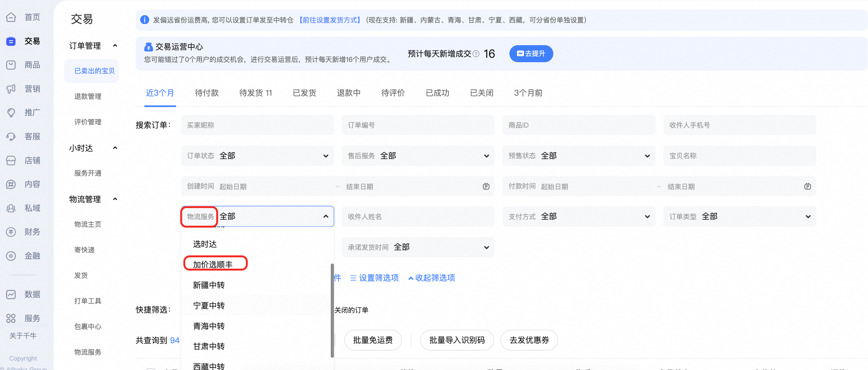Open the 支付方式 dropdown
The height and width of the screenshot is (370, 868).
pyautogui.click(x=579, y=216)
